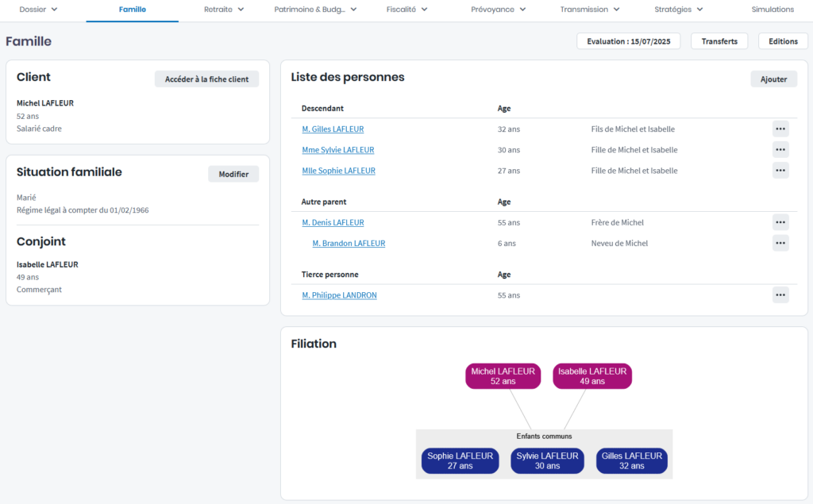Screen dimensions: 813x504
Task: Open three-dot menu for Philippe LANDRON
Action: pyautogui.click(x=780, y=295)
